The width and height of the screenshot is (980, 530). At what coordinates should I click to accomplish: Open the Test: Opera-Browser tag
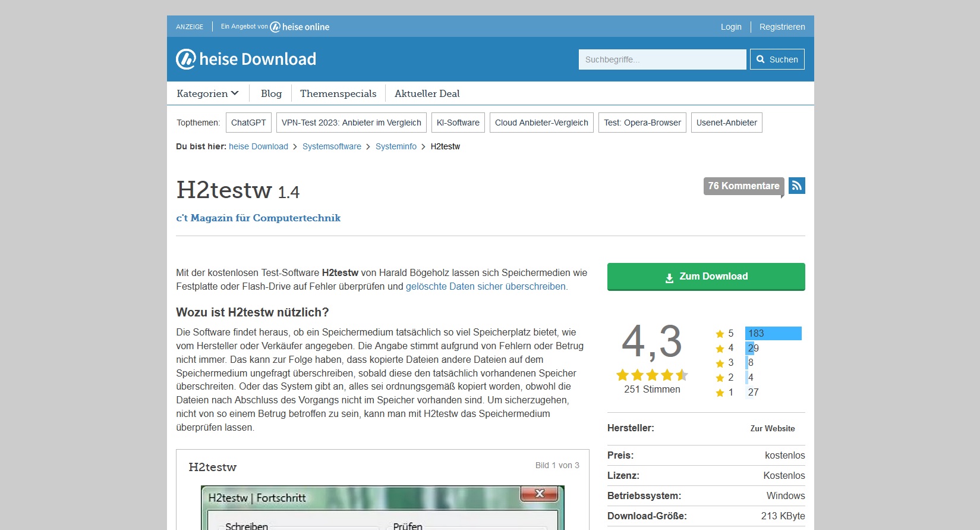click(642, 123)
